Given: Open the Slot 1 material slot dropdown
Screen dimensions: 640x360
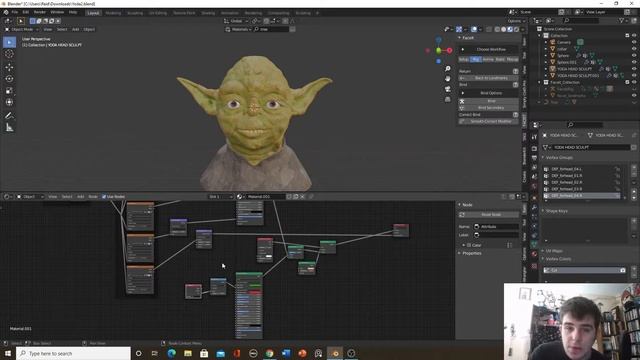Looking at the screenshot, I should tap(221, 197).
